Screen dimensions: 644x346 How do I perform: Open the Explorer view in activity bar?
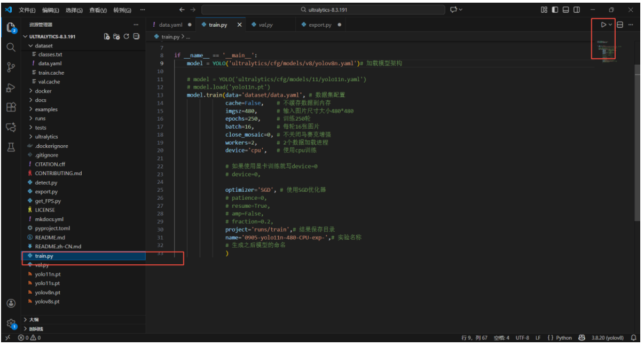(x=11, y=27)
